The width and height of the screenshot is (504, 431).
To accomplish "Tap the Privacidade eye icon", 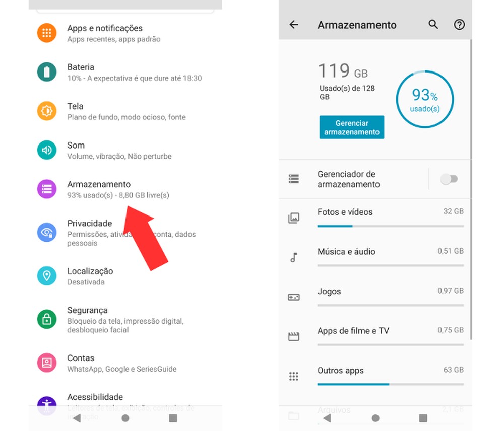I will 47,232.
